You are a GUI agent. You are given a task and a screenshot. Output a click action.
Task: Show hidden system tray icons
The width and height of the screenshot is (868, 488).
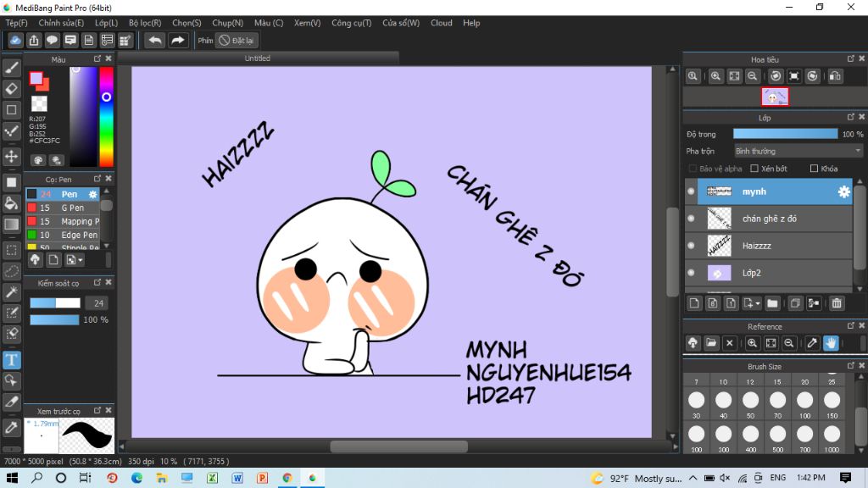pos(693,478)
